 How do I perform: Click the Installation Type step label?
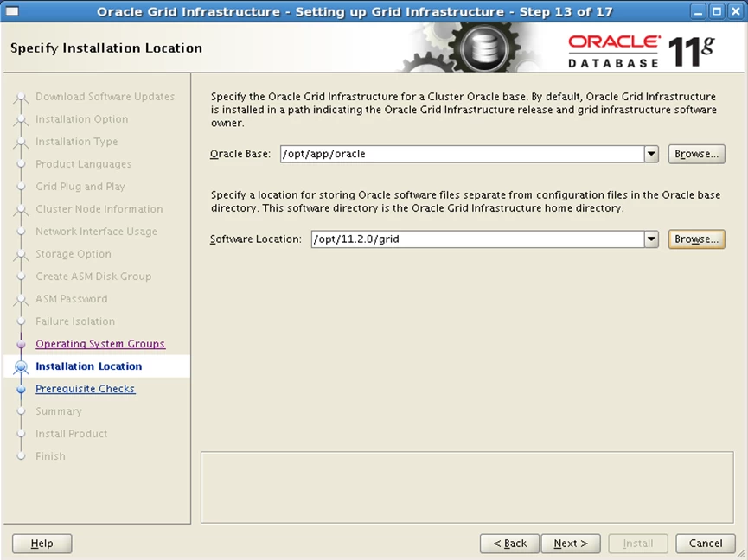click(x=77, y=141)
